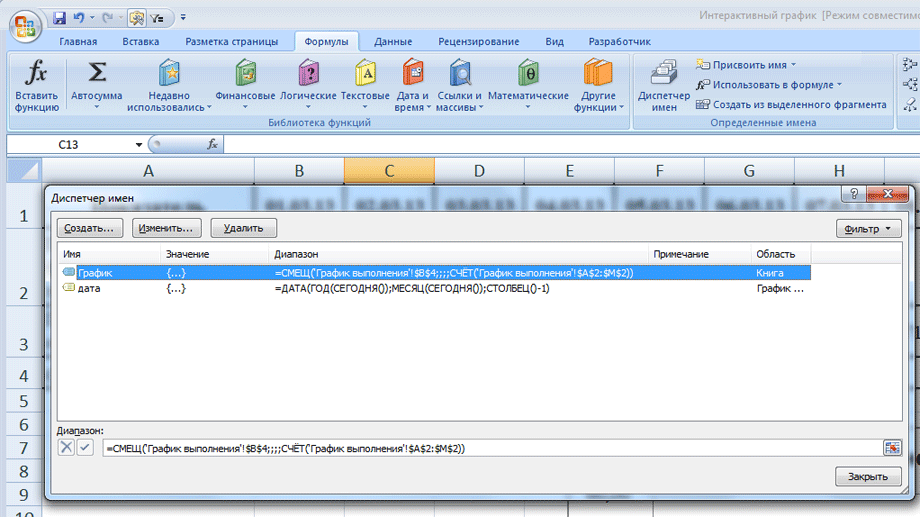This screenshot has width=920, height=517.
Task: Click the Create (Создать...) button
Action: pos(88,229)
